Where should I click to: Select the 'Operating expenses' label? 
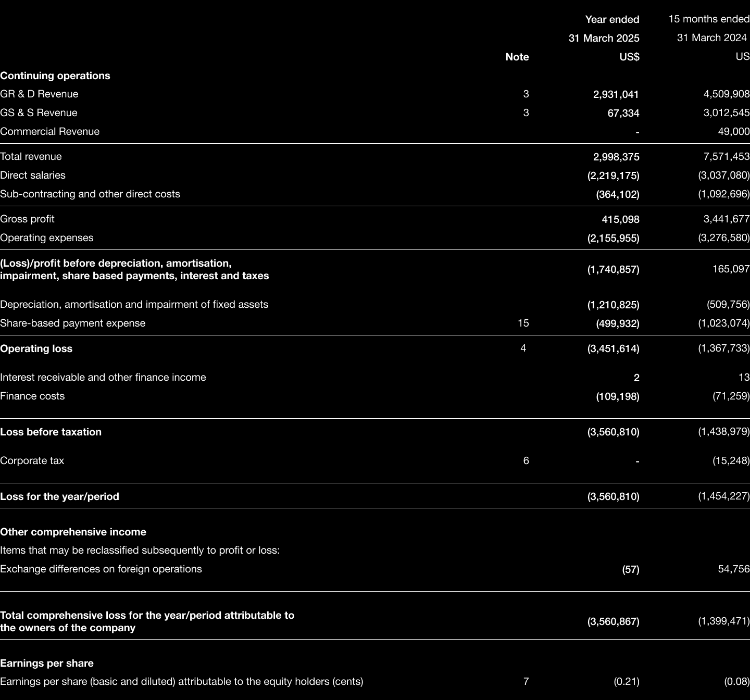[47, 238]
